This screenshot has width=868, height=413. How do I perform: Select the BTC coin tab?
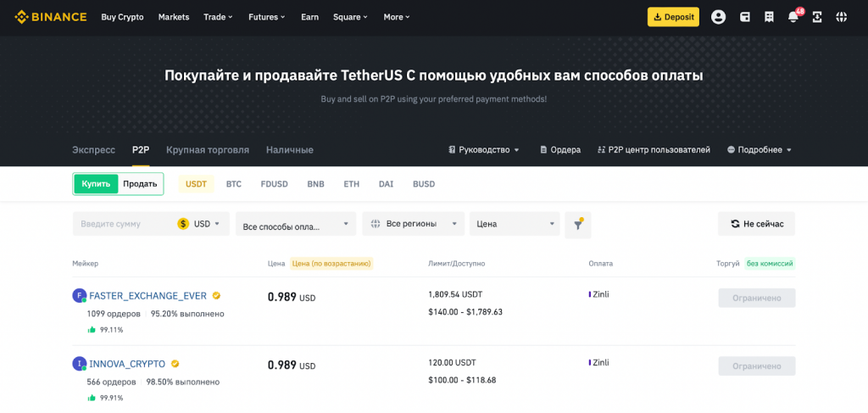pyautogui.click(x=234, y=184)
